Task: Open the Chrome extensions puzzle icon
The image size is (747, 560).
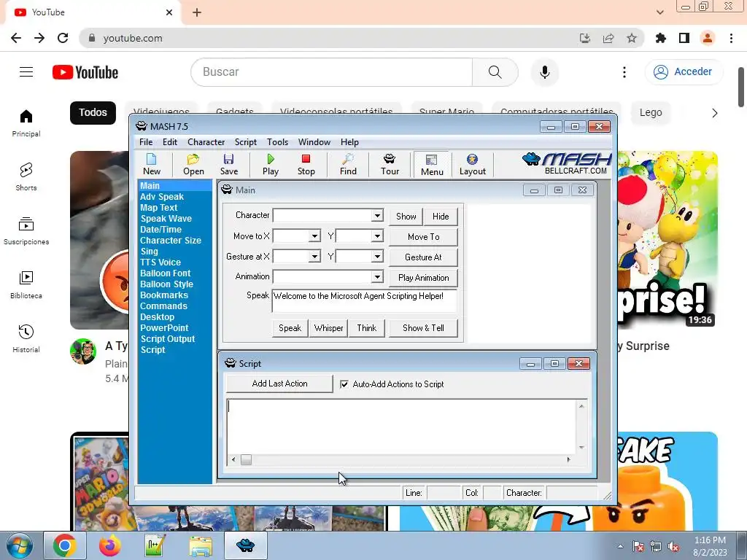Action: (661, 38)
